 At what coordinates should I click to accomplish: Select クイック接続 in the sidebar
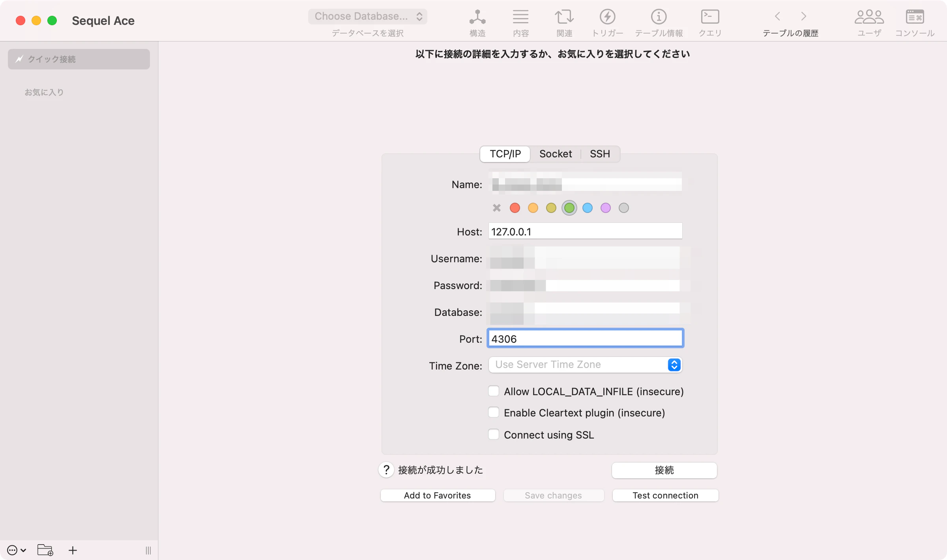(79, 59)
